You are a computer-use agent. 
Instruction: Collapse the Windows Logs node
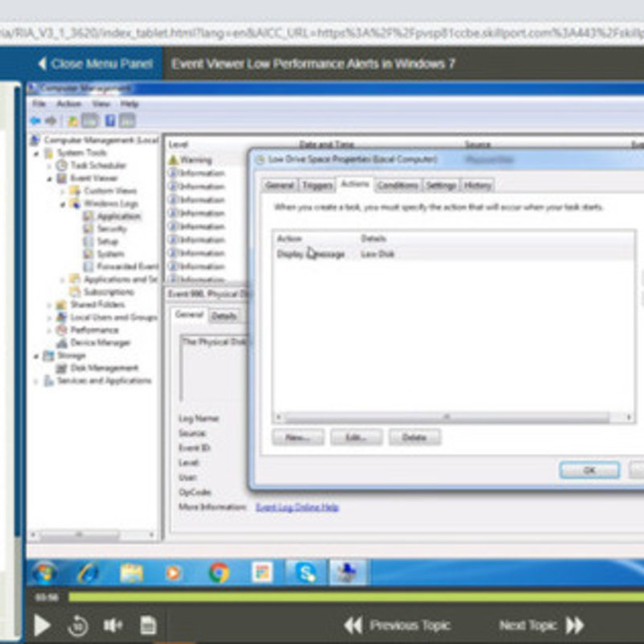point(63,204)
